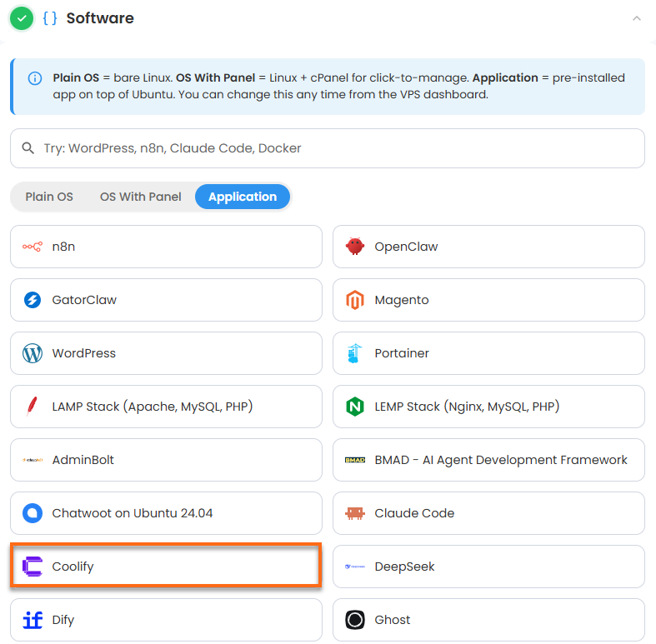Choose the OpenClaw application card
Image resolution: width=656 pixels, height=644 pixels.
(x=488, y=247)
